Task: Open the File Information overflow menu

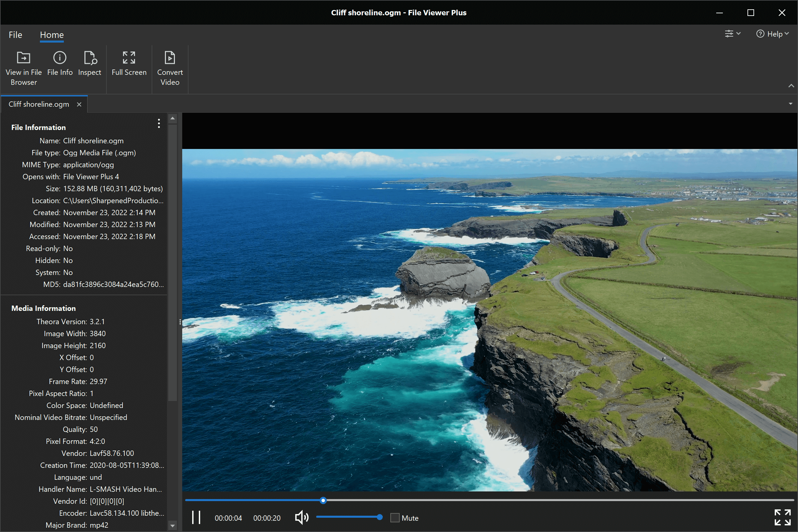Action: [x=159, y=123]
